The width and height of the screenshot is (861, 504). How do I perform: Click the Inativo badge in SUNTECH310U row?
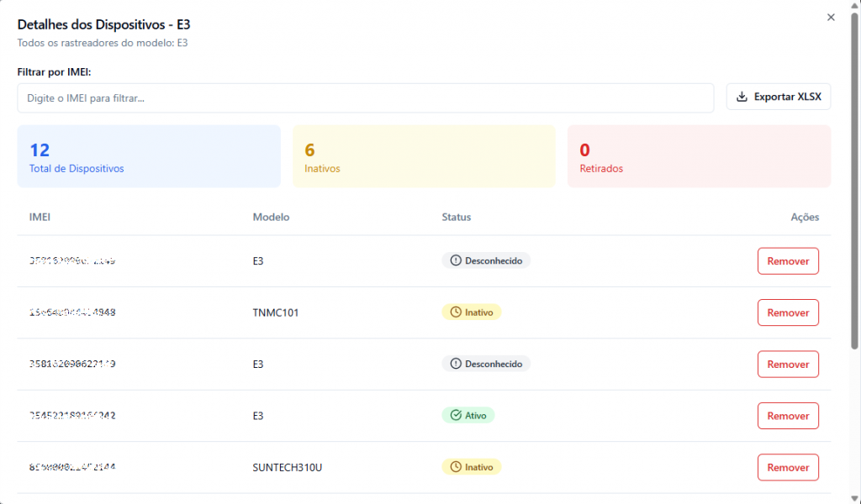pos(472,467)
